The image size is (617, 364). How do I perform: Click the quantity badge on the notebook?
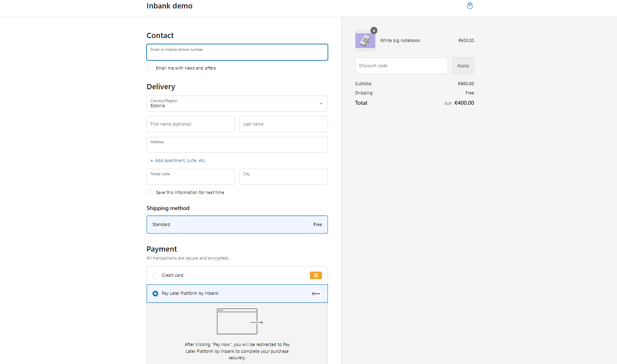tap(374, 31)
